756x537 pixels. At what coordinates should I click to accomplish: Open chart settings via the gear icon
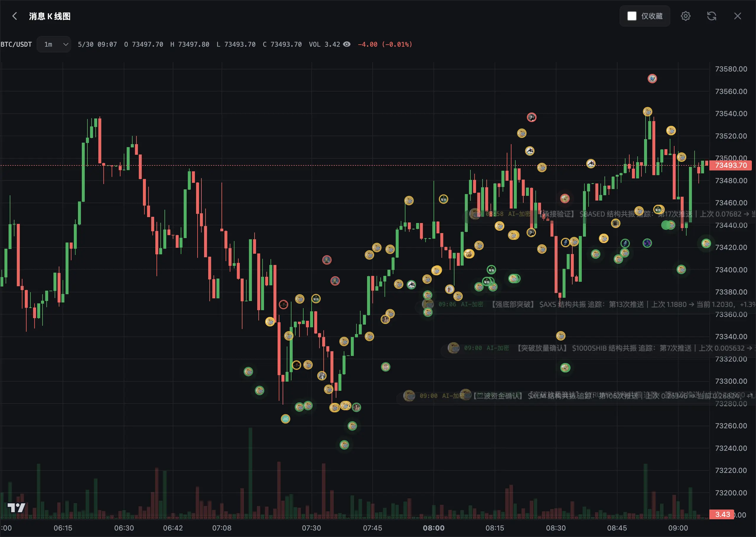tap(686, 16)
